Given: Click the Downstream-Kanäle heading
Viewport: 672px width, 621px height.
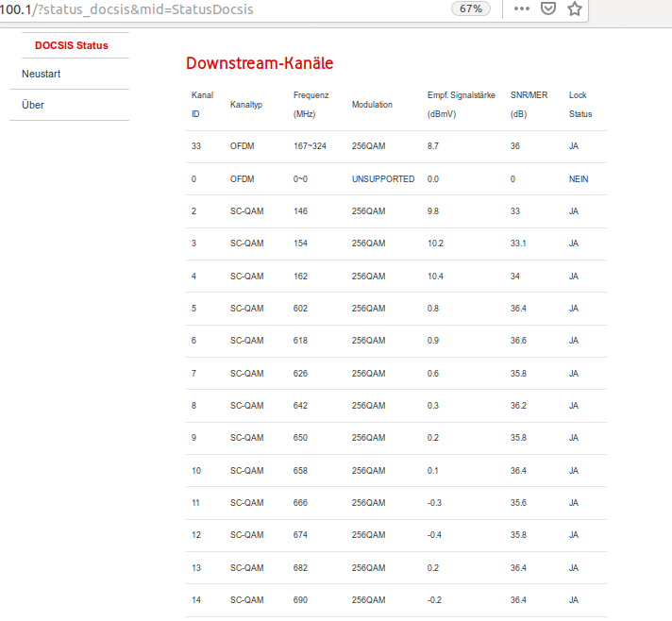Looking at the screenshot, I should (260, 63).
